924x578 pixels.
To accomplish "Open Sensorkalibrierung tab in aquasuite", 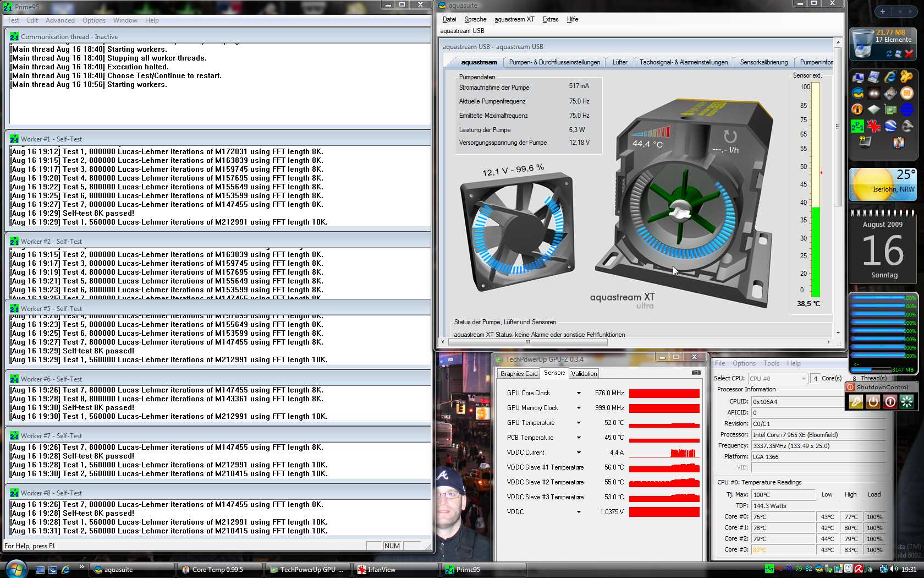I will tap(764, 62).
